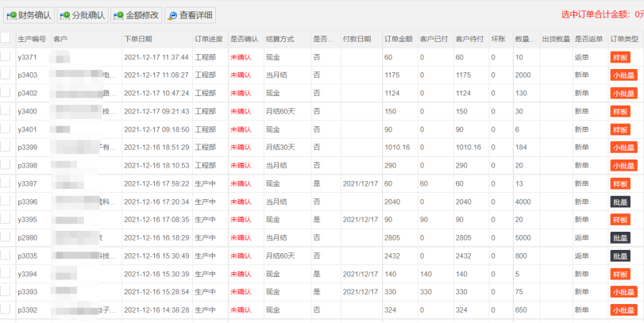The width and height of the screenshot is (644, 323).
Task: Click the 财务确认 toolbar button
Action: 29,15
